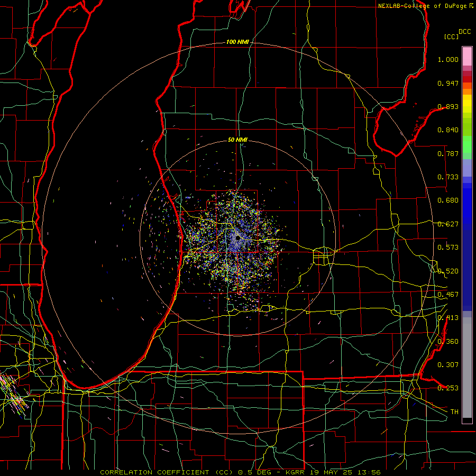Click the 0.253 legend value

click(x=448, y=388)
